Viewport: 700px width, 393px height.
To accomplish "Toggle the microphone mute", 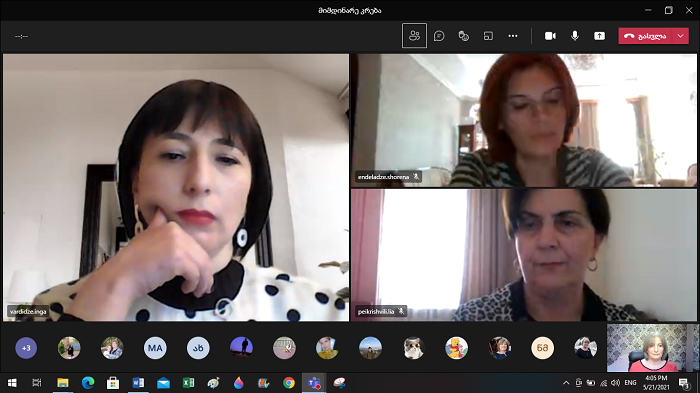I will pyautogui.click(x=575, y=36).
